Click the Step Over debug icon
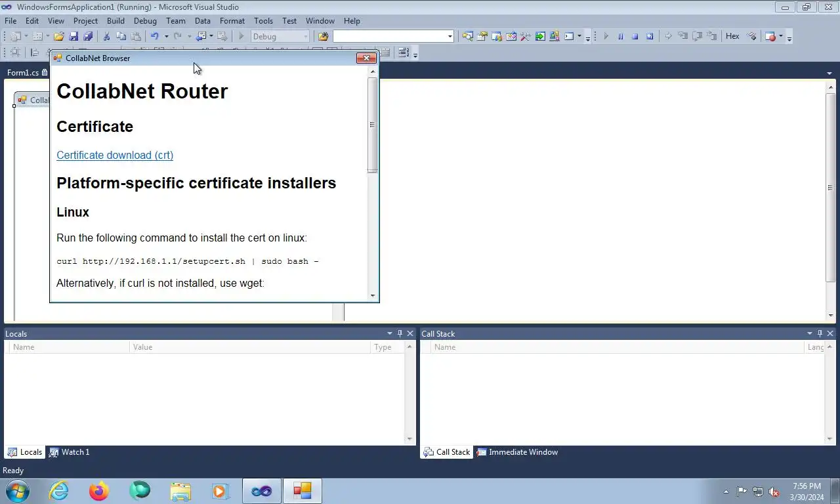This screenshot has width=840, height=504. pyautogui.click(x=698, y=37)
